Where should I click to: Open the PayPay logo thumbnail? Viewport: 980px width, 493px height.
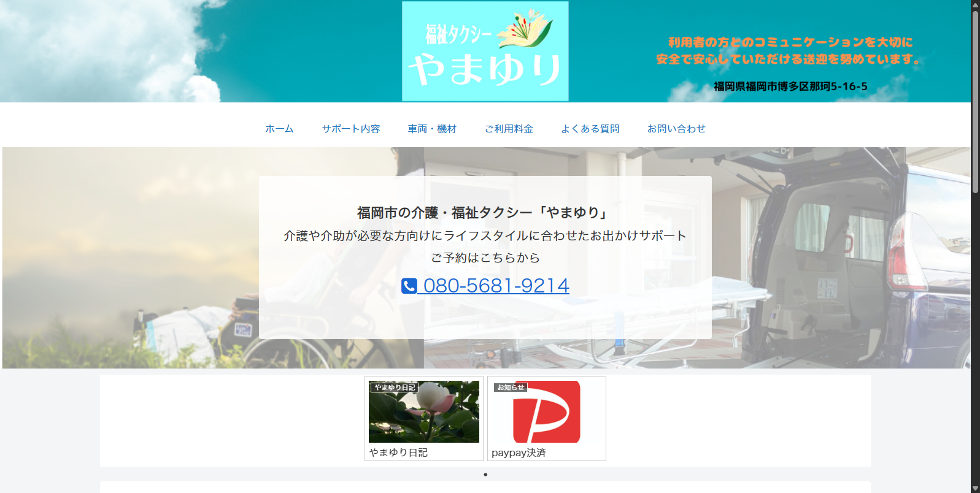pyautogui.click(x=546, y=411)
